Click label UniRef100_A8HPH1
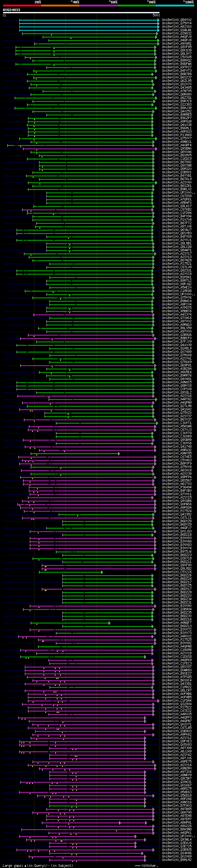The height and width of the screenshot is (868, 197). pyautogui.click(x=177, y=822)
